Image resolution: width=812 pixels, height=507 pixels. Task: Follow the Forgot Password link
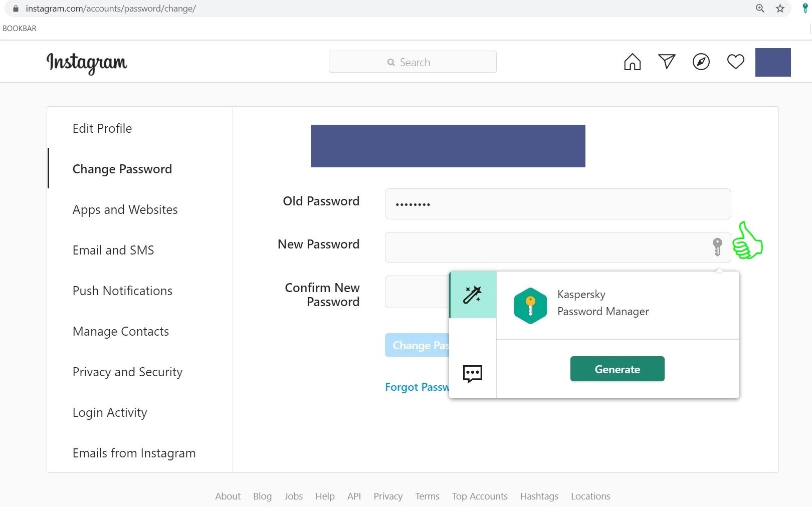tap(417, 387)
